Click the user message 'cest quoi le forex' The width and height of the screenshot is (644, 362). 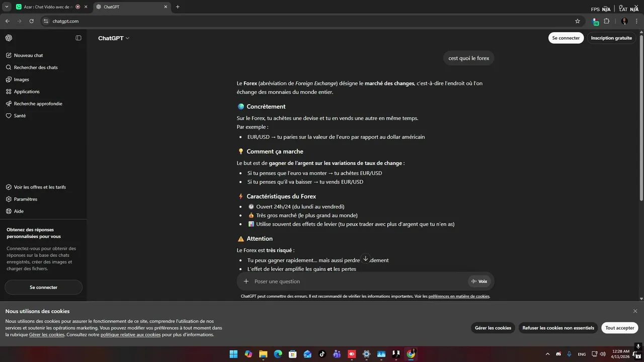tap(469, 58)
